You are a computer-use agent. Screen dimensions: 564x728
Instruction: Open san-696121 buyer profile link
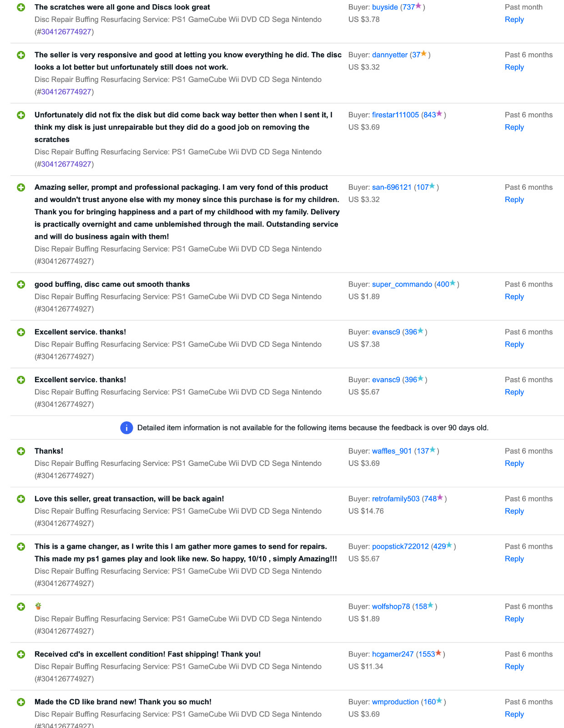392,187
